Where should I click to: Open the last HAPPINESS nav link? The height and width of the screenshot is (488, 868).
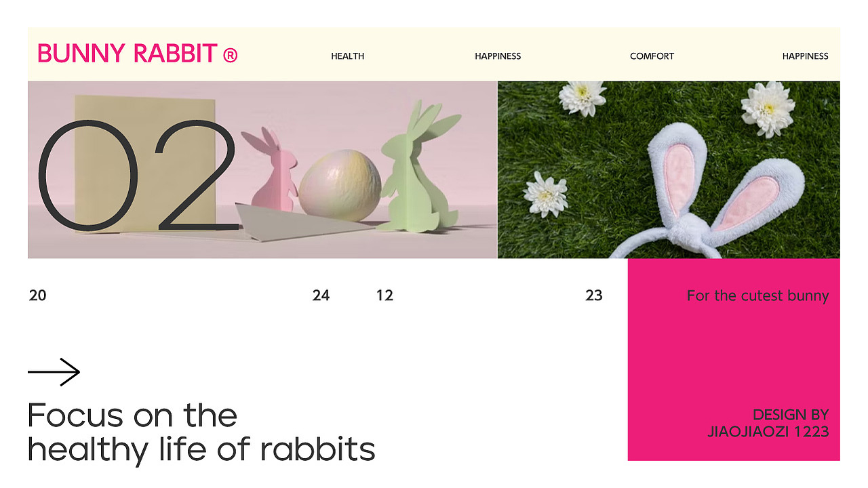pyautogui.click(x=805, y=56)
